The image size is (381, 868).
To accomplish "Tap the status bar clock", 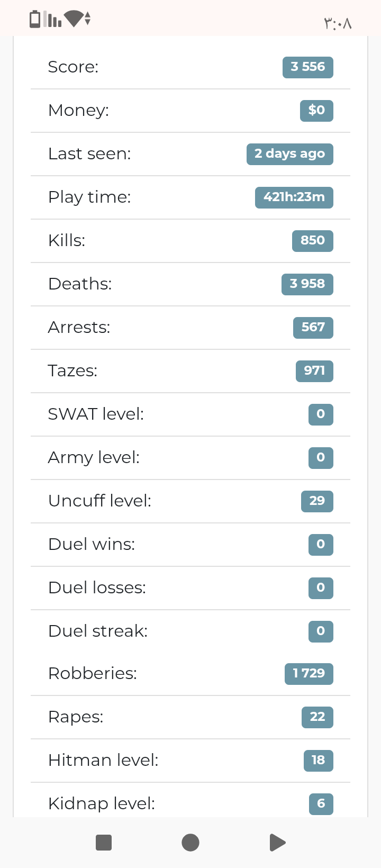I will tap(337, 23).
